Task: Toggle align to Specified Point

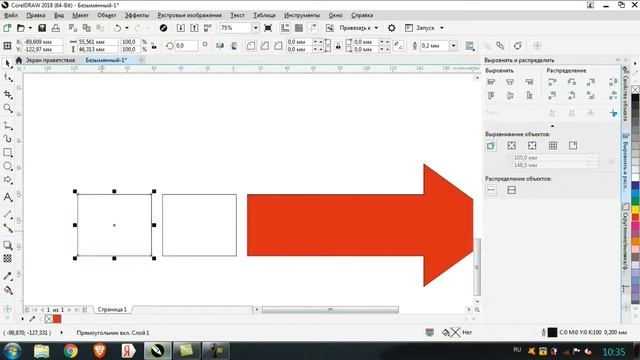Action: [573, 146]
